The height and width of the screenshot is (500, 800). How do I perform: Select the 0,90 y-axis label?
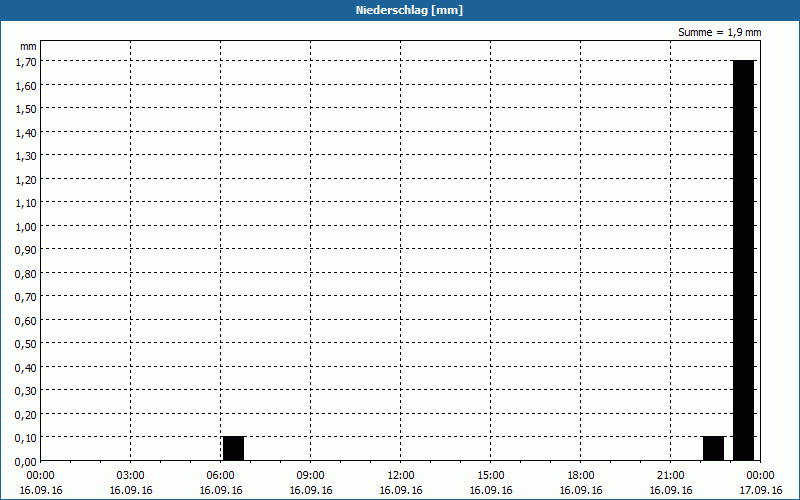click(26, 251)
